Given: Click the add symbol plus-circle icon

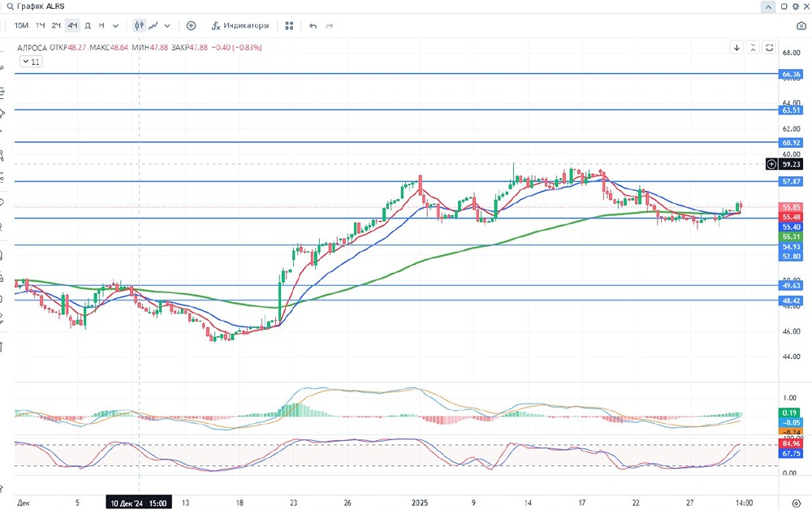Looking at the screenshot, I should [191, 25].
